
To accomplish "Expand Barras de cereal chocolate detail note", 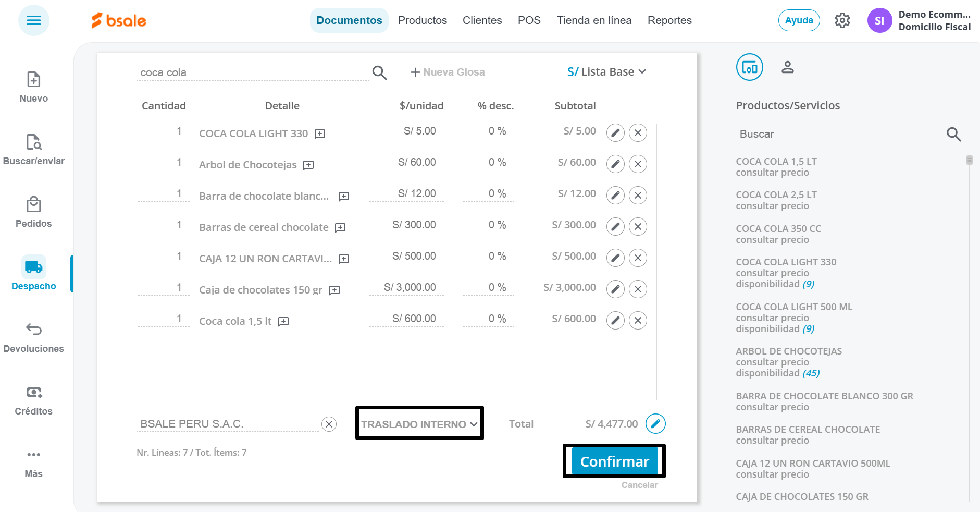I will coord(340,228).
